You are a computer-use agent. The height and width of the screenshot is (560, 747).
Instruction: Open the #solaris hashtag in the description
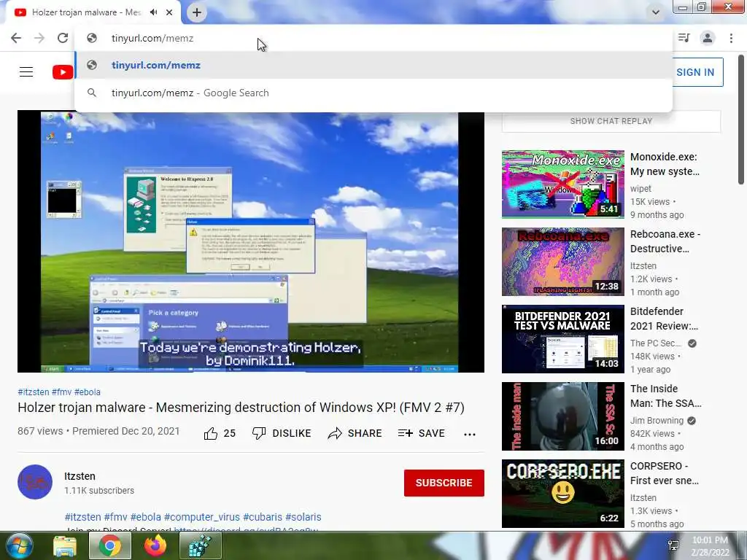(303, 517)
